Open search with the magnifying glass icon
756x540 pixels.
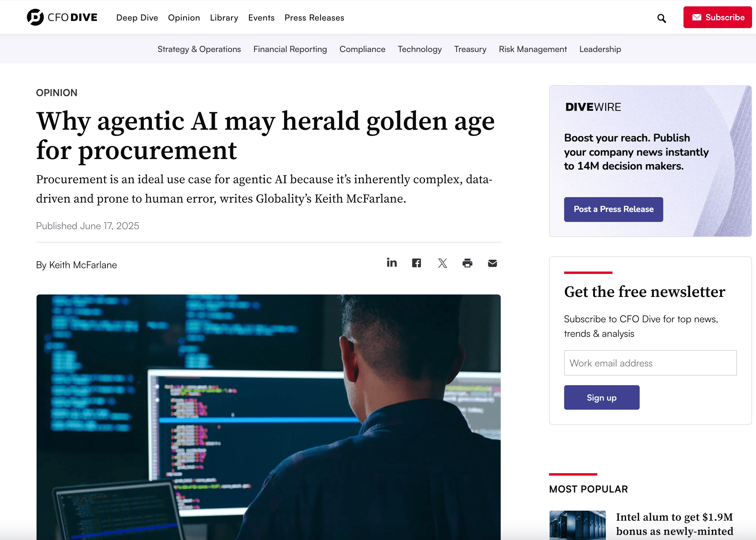click(661, 18)
